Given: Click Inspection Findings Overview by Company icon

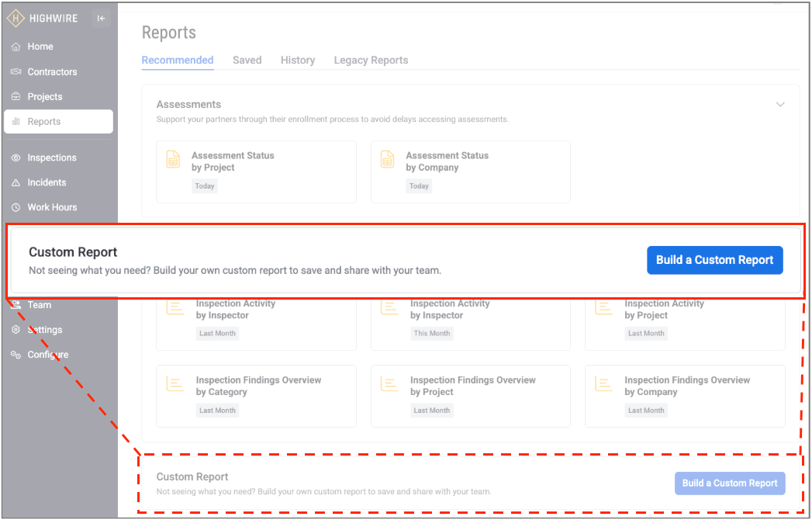Looking at the screenshot, I should click(x=604, y=383).
